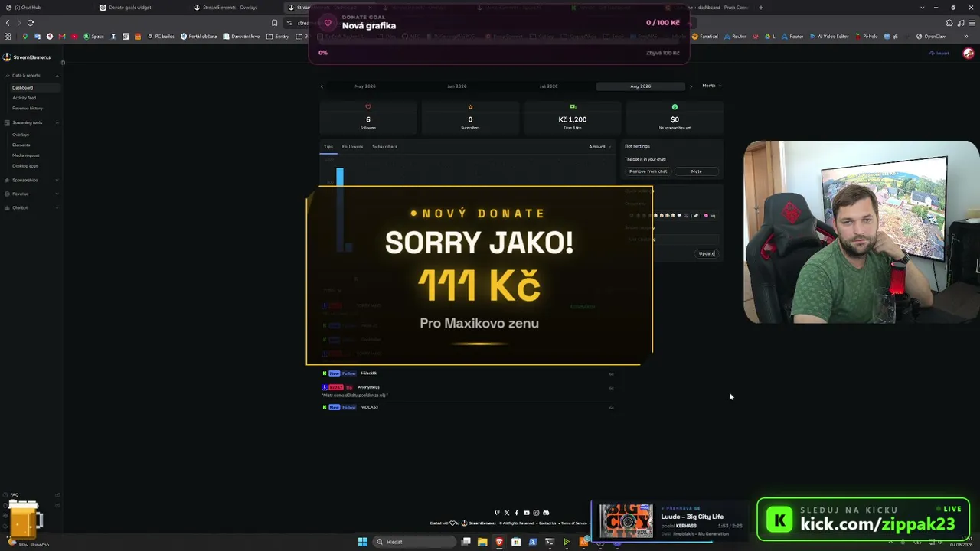
Task: Open the X social icon in the footer
Action: (507, 513)
